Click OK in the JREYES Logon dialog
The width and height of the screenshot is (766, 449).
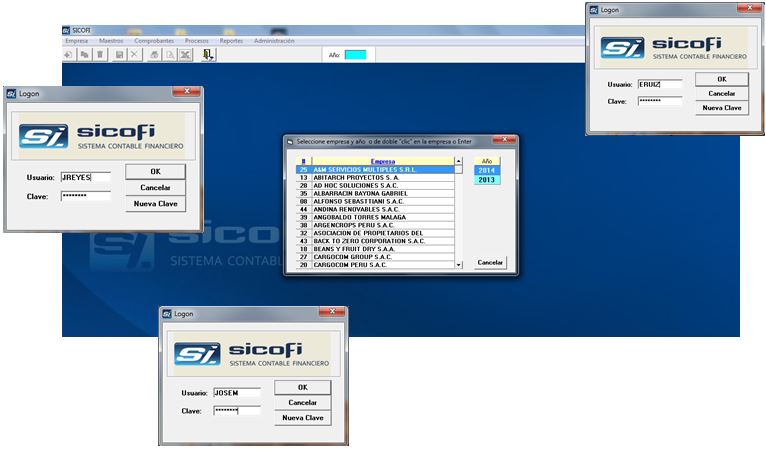pyautogui.click(x=155, y=171)
